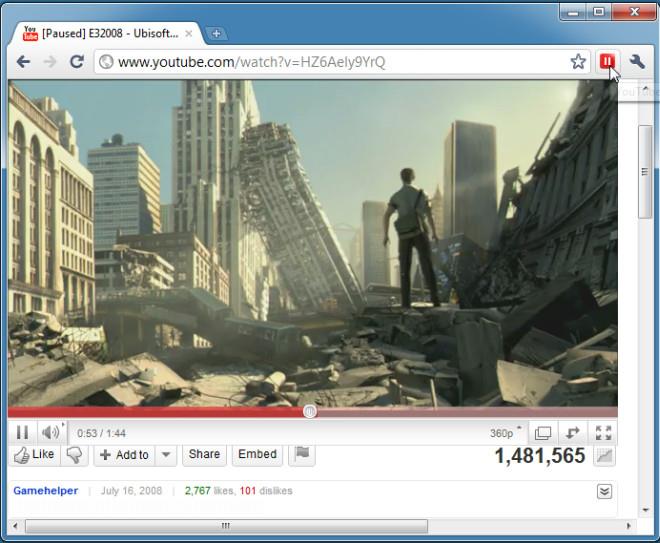Open the Chrome wrench settings menu

[636, 62]
